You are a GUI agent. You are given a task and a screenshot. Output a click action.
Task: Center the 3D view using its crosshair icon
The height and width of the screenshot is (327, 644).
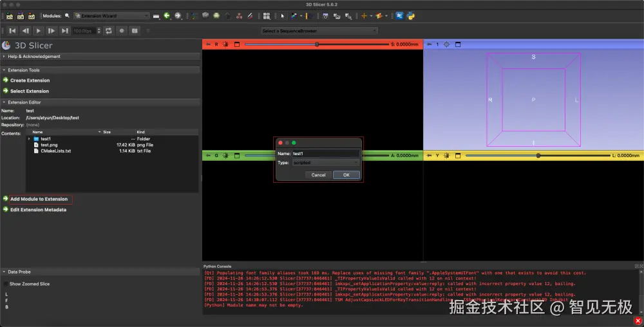(447, 44)
